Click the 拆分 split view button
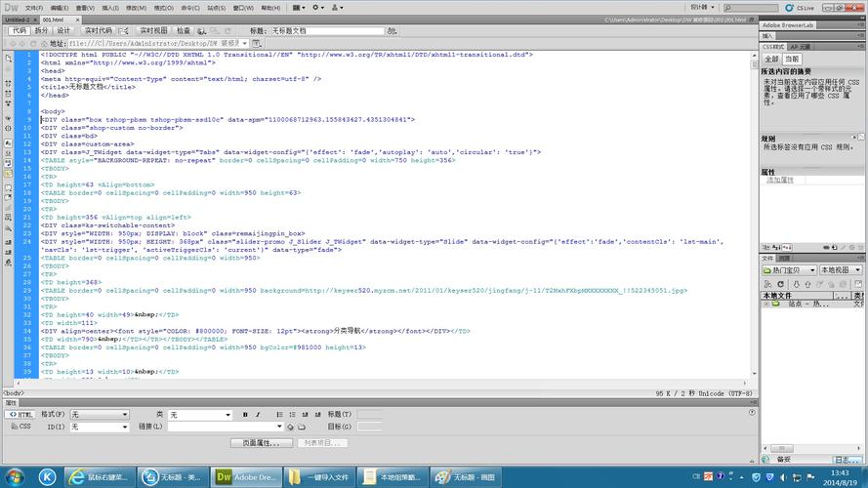The image size is (868, 488). pyautogui.click(x=41, y=30)
